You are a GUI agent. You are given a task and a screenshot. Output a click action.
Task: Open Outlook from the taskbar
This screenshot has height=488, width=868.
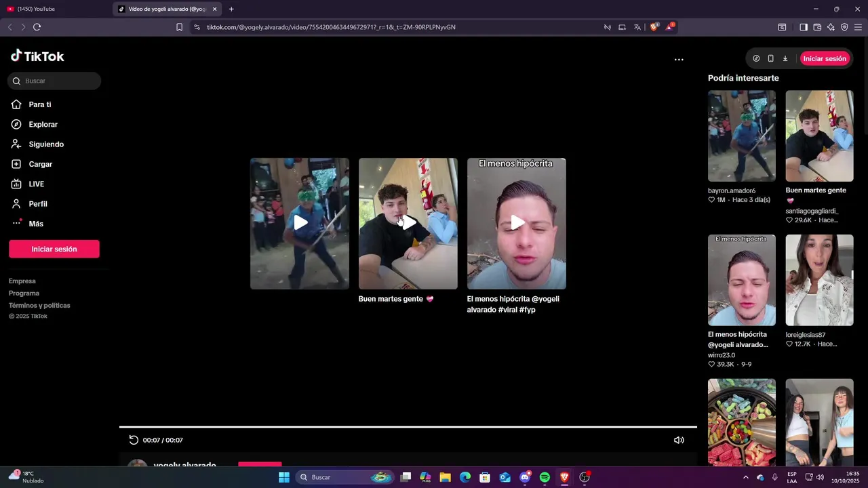coord(505,477)
